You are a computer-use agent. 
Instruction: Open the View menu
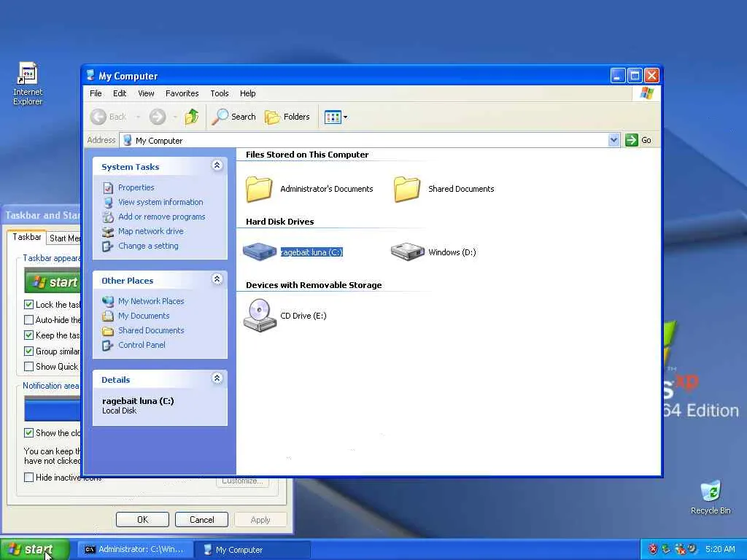pyautogui.click(x=146, y=93)
